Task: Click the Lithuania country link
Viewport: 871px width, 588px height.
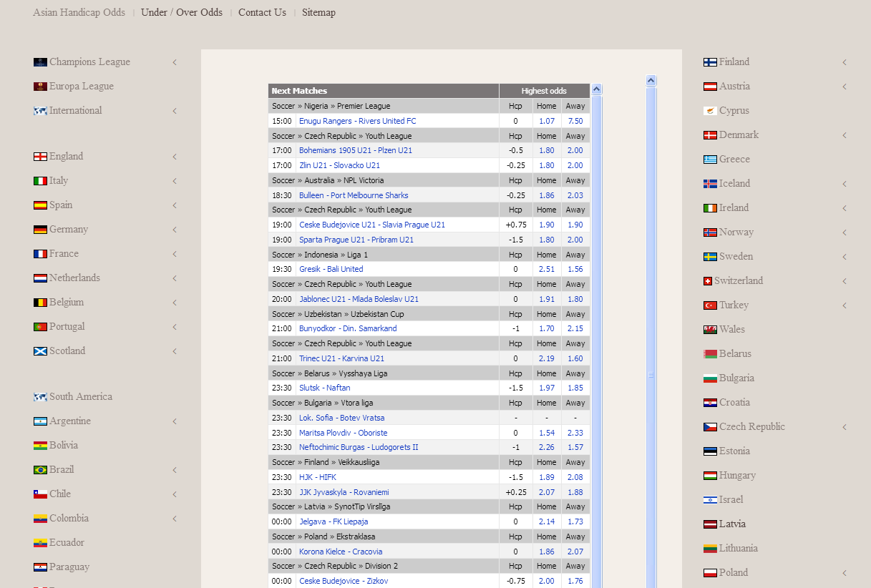Action: coord(739,548)
